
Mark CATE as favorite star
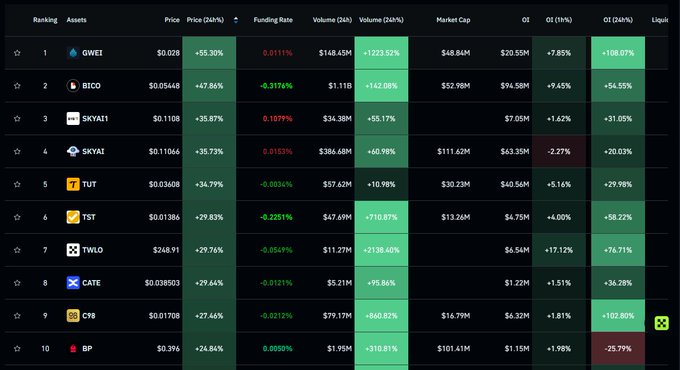click(17, 283)
